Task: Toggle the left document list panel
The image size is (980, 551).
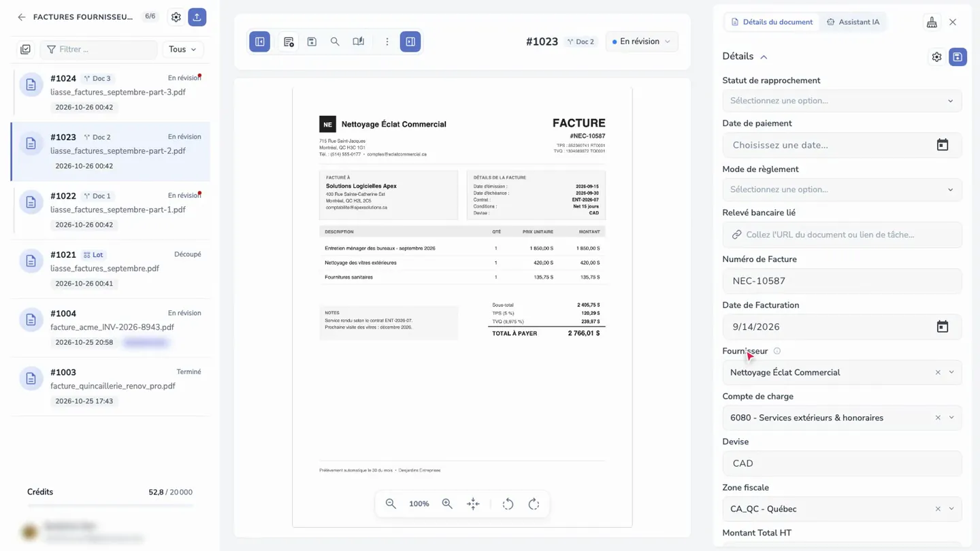Action: (x=260, y=41)
